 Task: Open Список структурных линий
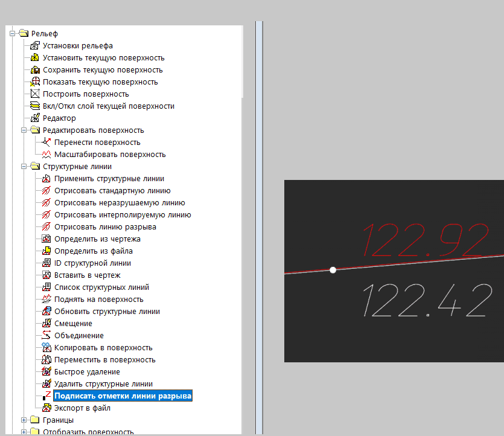click(x=101, y=287)
